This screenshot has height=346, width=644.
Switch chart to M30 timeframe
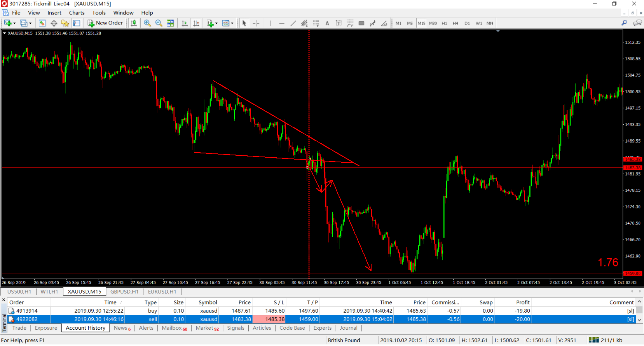[x=433, y=23]
